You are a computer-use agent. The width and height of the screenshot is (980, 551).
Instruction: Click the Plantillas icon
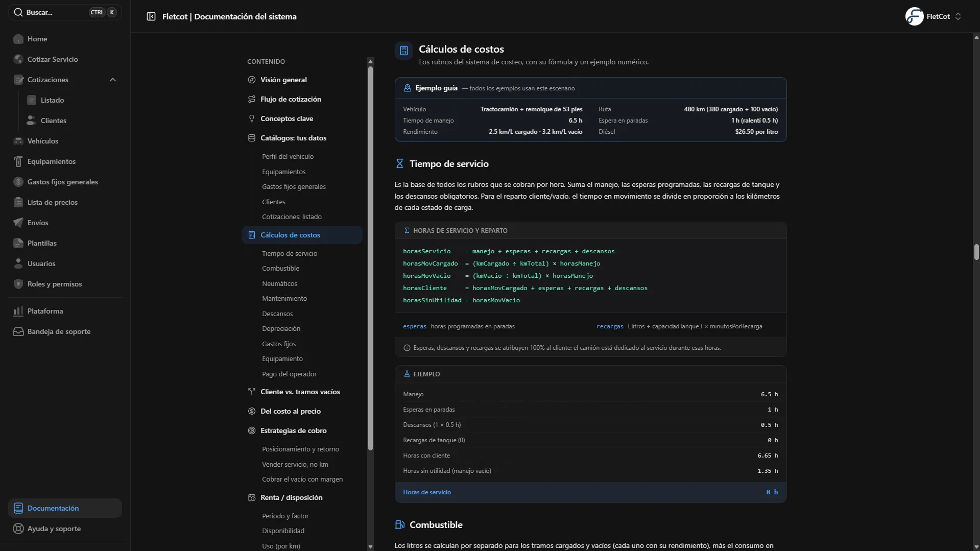18,243
